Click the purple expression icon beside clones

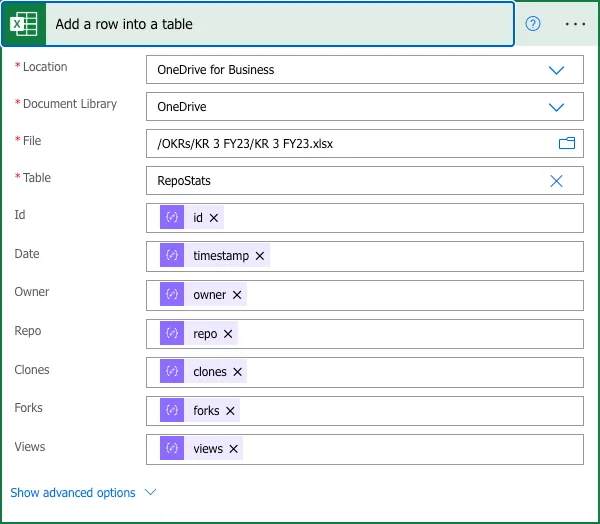(x=172, y=371)
